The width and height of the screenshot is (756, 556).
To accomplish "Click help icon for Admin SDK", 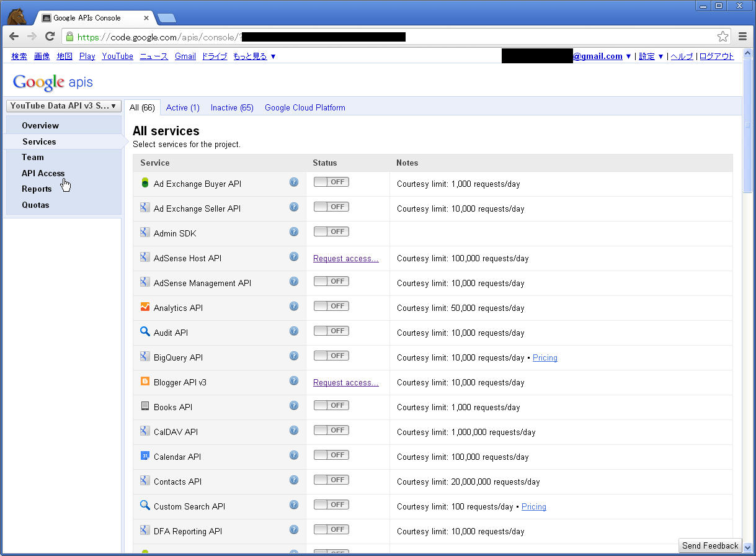I will [x=294, y=232].
